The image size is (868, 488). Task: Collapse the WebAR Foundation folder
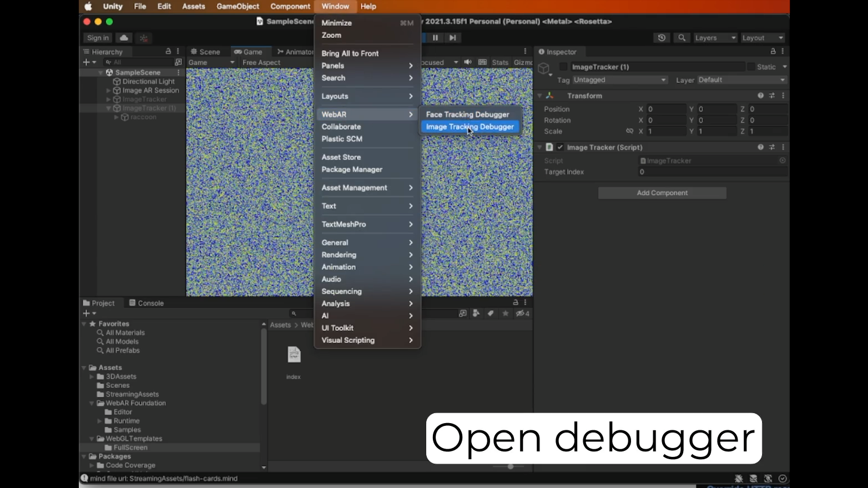tap(92, 403)
